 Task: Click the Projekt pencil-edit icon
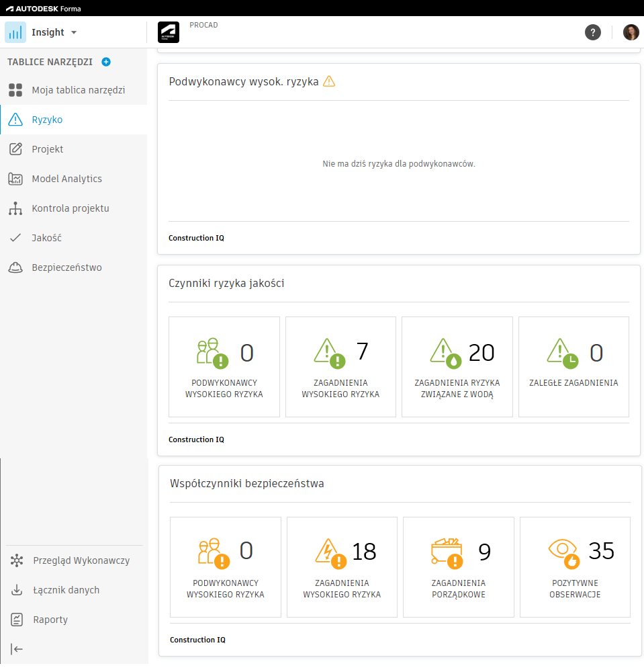15,149
